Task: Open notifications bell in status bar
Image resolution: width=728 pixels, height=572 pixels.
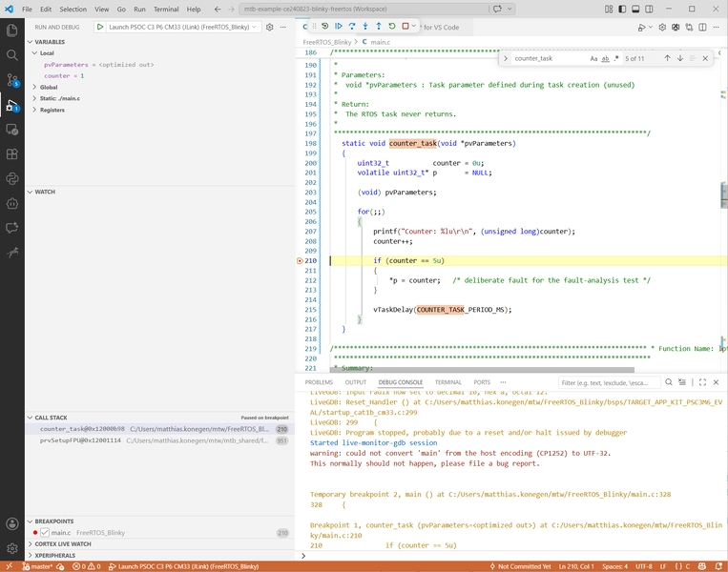Action: pyautogui.click(x=718, y=566)
